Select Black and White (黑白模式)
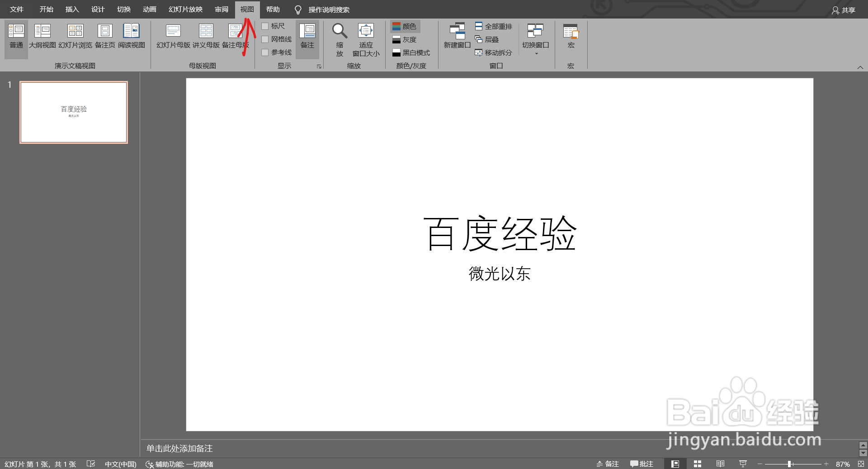The width and height of the screenshot is (868, 469). pyautogui.click(x=411, y=53)
